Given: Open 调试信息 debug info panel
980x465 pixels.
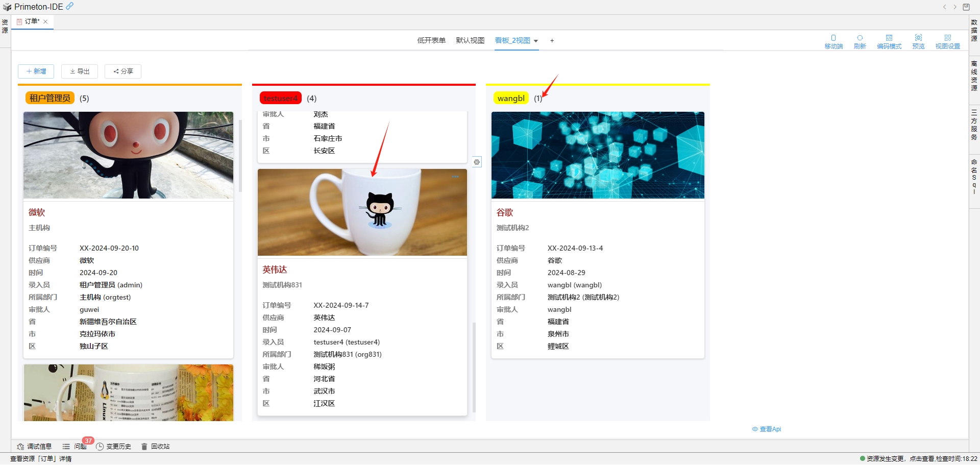Looking at the screenshot, I should [x=34, y=447].
